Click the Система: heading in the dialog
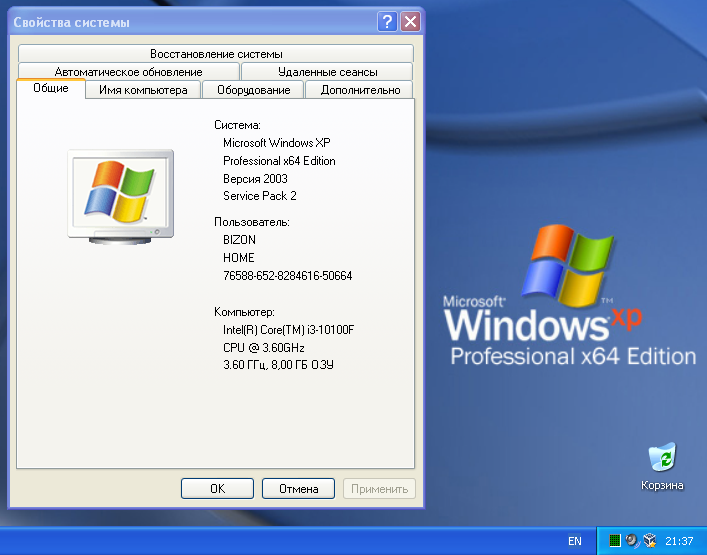The height and width of the screenshot is (555, 707). pos(237,125)
